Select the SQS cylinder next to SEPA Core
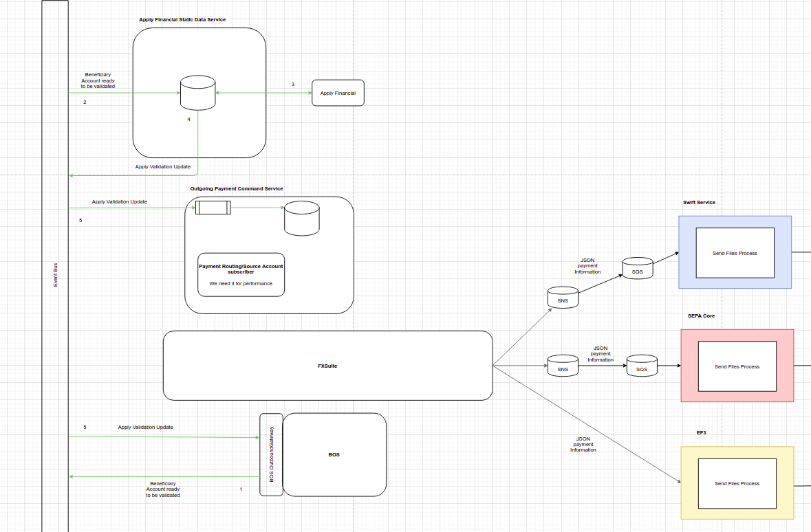Viewport: 811px width, 532px height. coord(642,366)
